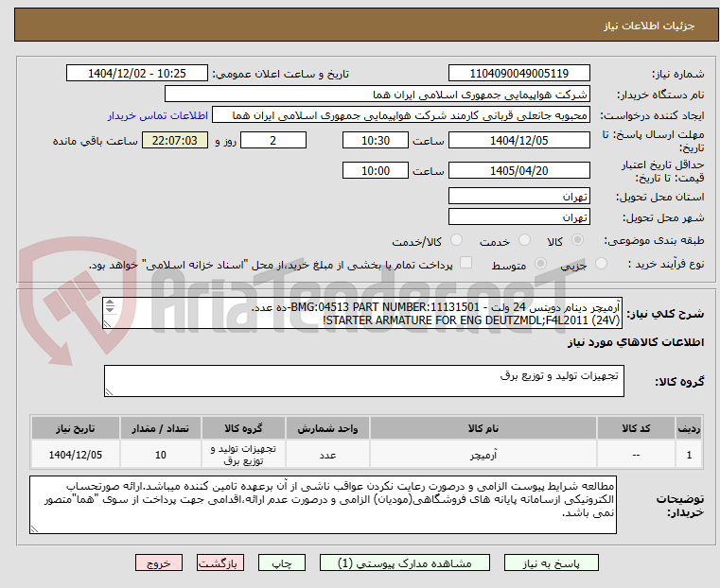
Task: Click response deadline date 1404/12/05 field
Action: (x=518, y=140)
